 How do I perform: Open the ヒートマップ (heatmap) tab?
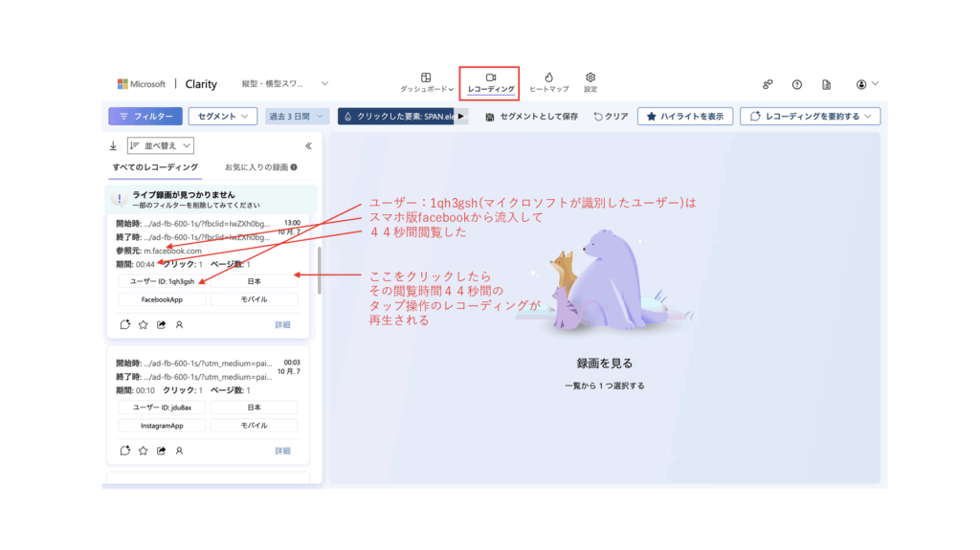pyautogui.click(x=548, y=82)
